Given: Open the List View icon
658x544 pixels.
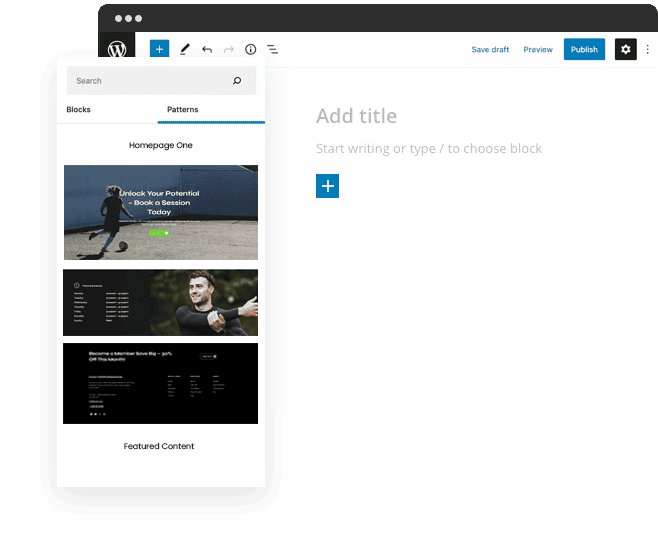Looking at the screenshot, I should point(272,49).
